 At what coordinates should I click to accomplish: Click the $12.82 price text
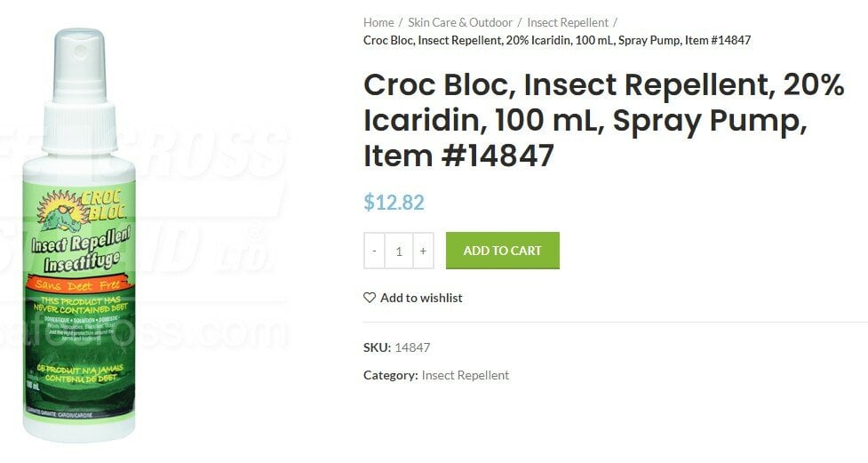coord(394,202)
